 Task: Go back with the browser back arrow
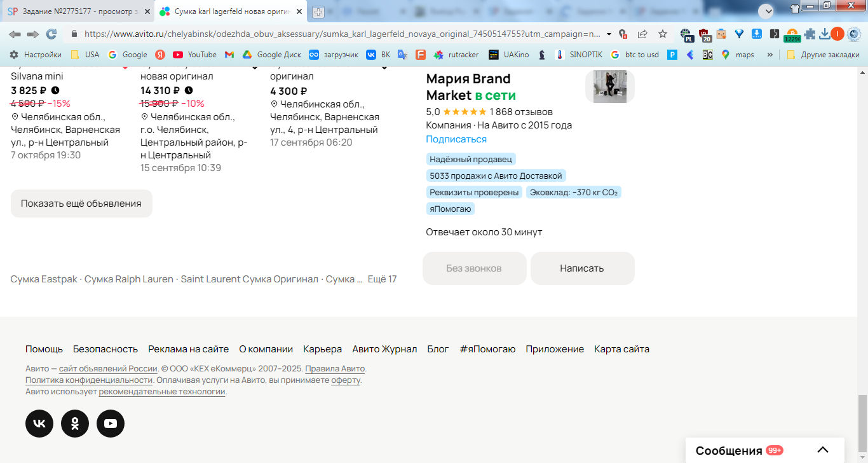15,34
